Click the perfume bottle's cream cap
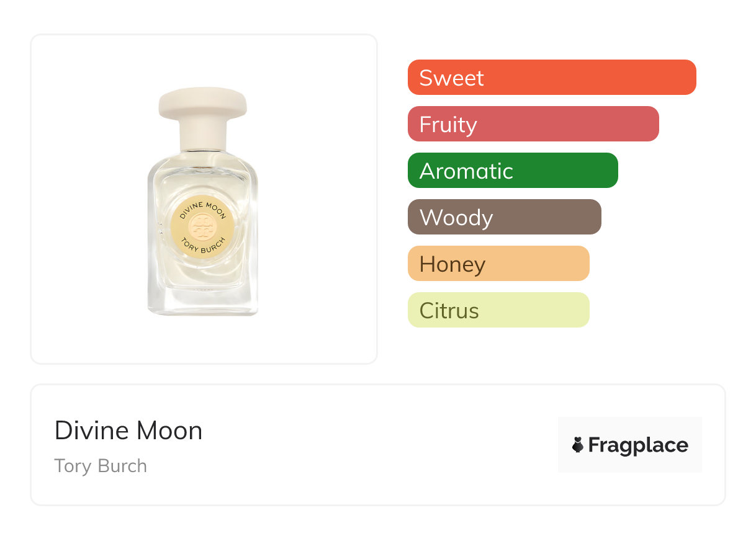This screenshot has width=756, height=536. (x=202, y=107)
